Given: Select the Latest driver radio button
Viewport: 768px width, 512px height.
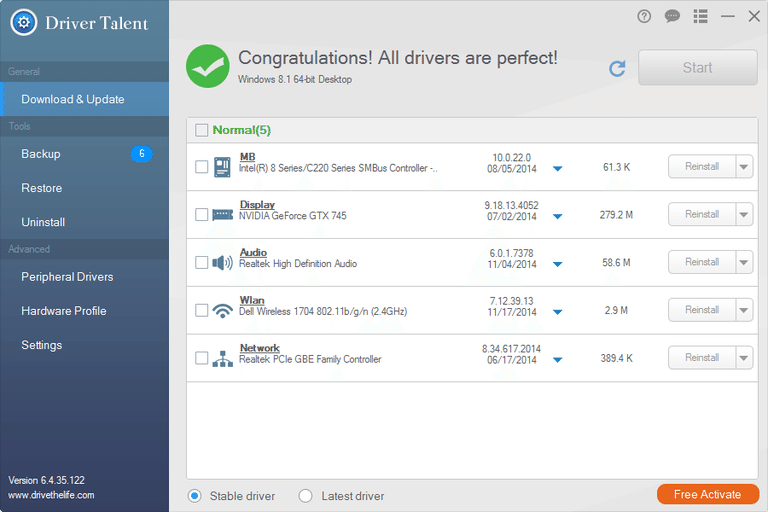Looking at the screenshot, I should (306, 496).
